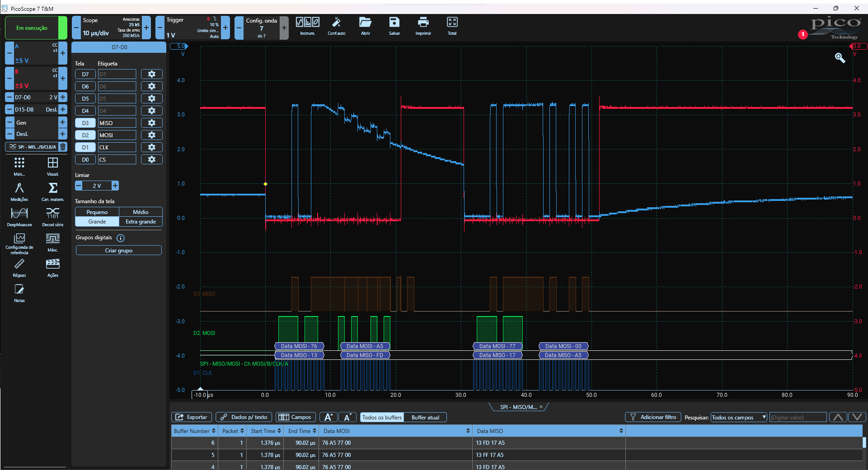Open Decod série serial decoding

(x=53, y=217)
